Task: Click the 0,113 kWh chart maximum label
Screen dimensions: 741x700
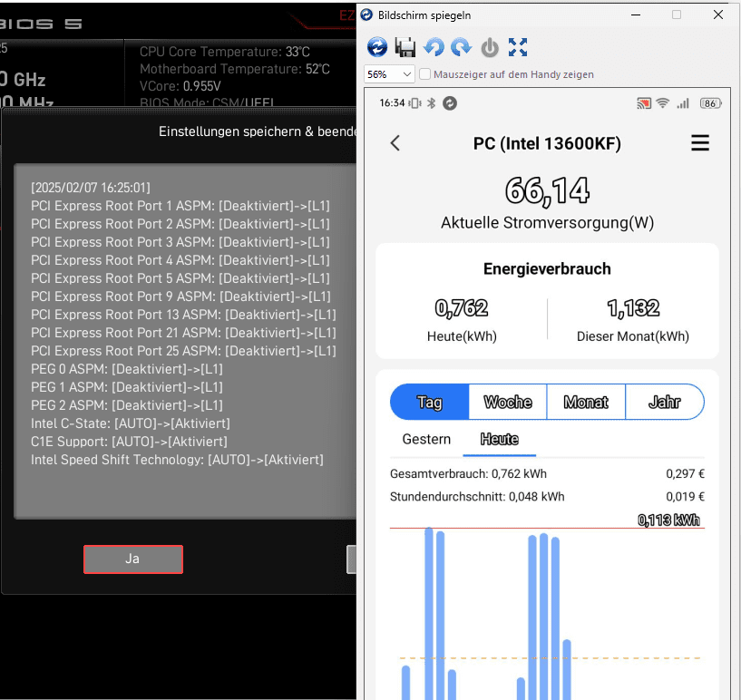Action: (668, 520)
